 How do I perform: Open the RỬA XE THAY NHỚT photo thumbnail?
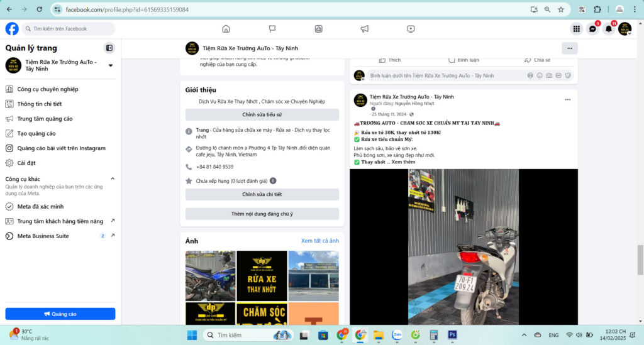pyautogui.click(x=262, y=275)
